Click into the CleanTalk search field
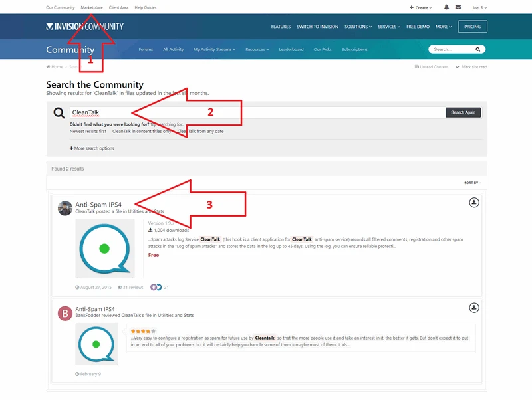Viewport: 532px width, 400px height. [x=257, y=112]
